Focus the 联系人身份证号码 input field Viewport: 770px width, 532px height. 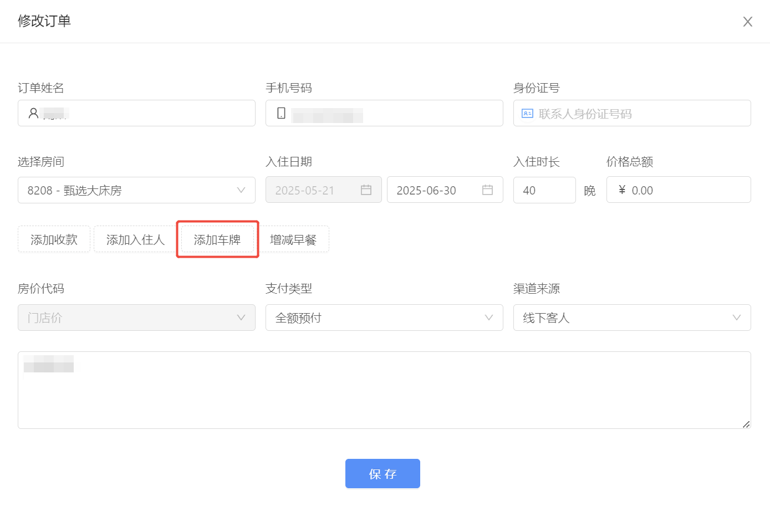(x=632, y=113)
